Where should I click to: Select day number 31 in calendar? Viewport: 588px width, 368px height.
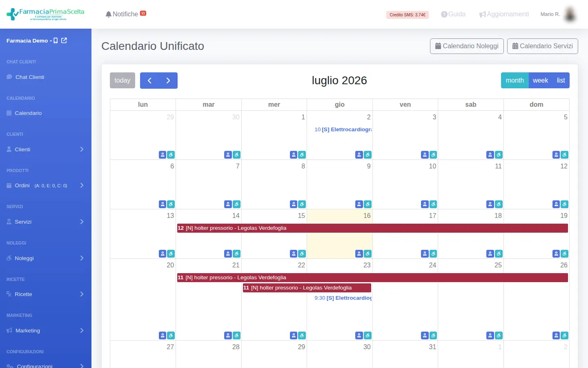point(432,347)
